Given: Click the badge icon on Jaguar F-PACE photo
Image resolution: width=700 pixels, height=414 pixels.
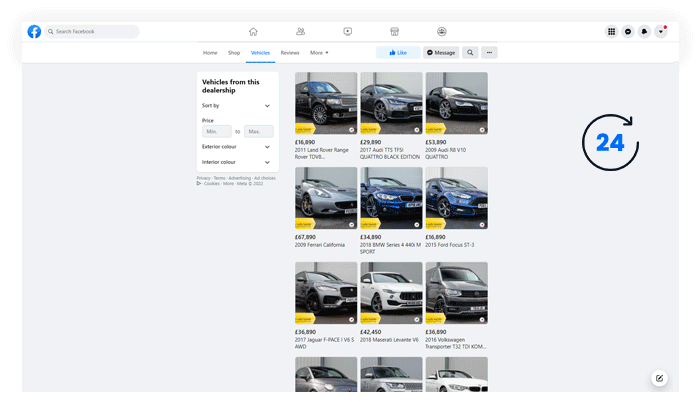Looking at the screenshot, I should point(351,319).
